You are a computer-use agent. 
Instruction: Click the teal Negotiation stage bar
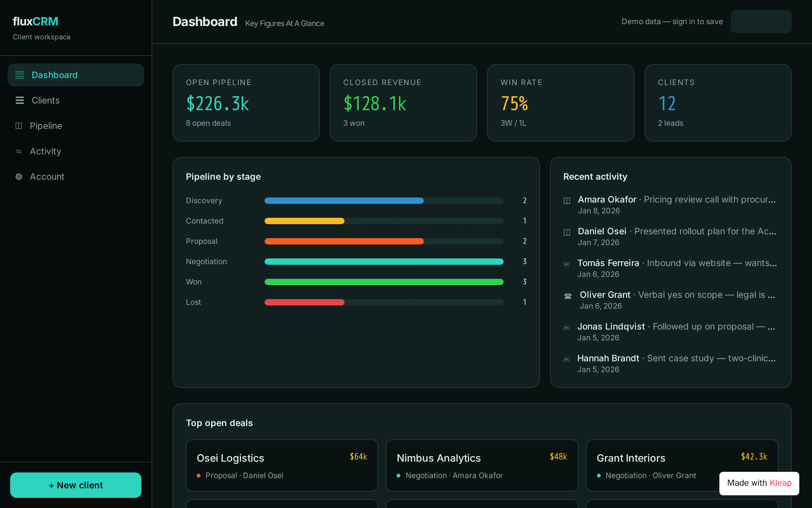384,261
